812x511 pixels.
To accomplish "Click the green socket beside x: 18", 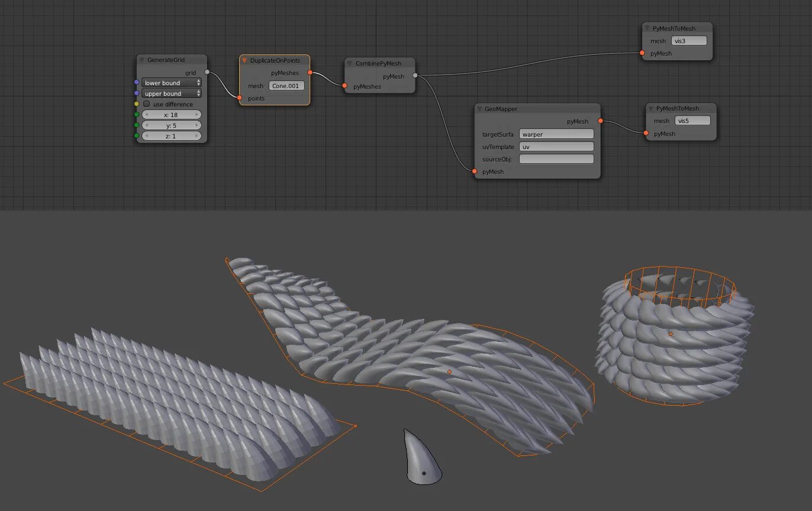I will click(137, 115).
